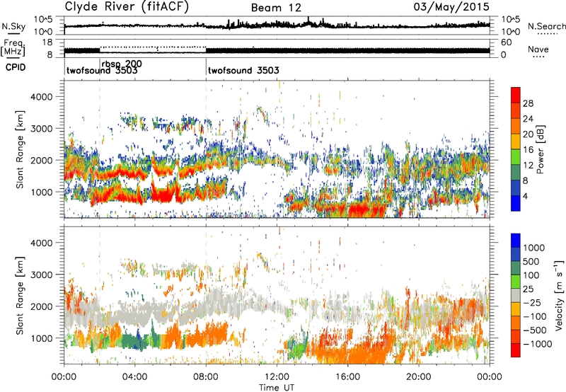Click the '08:00' time tick label
Image resolution: width=566 pixels, height=392 pixels.
[206, 377]
